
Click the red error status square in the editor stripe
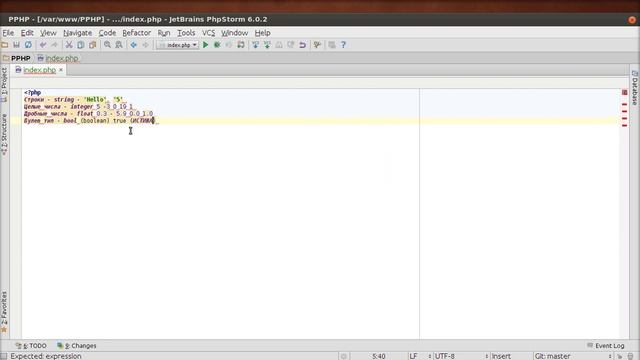(624, 93)
